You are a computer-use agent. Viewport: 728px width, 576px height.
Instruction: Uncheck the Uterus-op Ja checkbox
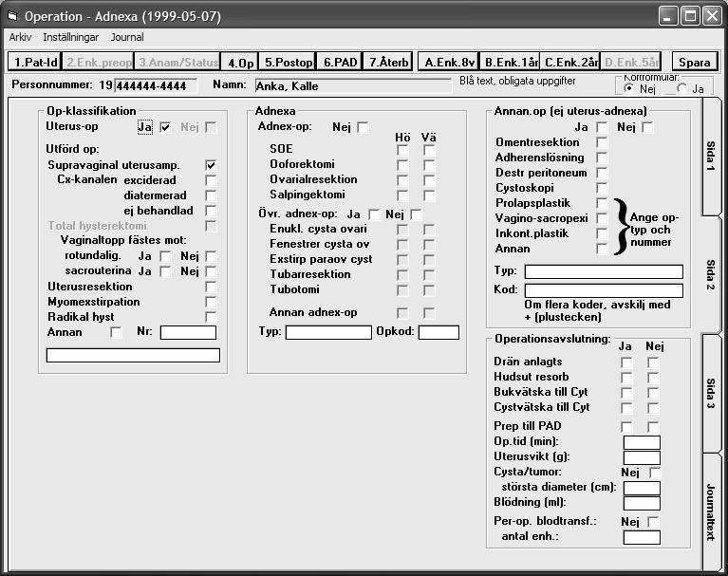(x=165, y=127)
